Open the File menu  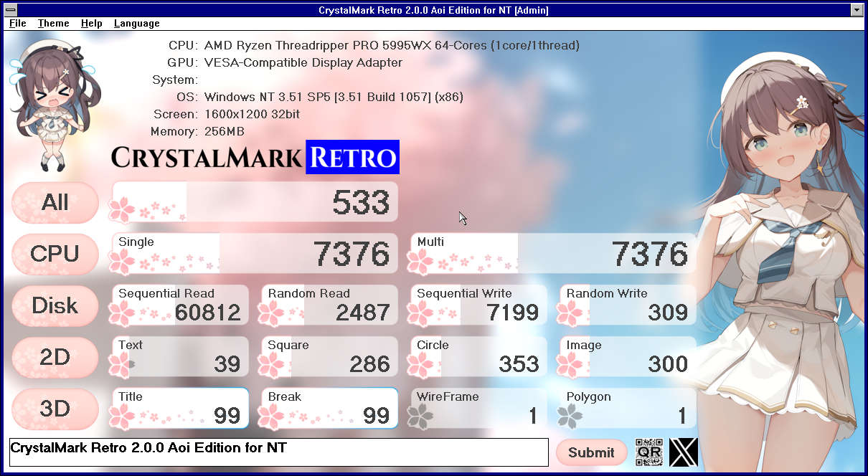tap(16, 23)
